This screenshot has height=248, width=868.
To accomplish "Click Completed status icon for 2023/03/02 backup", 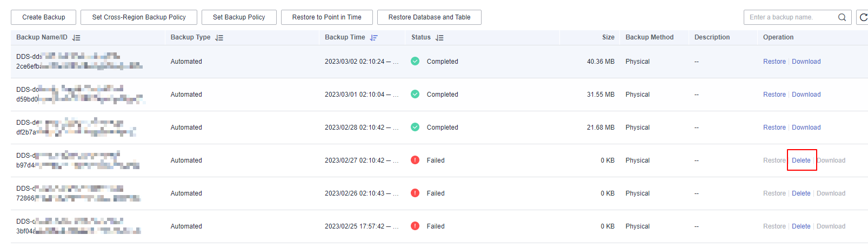I will pyautogui.click(x=415, y=61).
